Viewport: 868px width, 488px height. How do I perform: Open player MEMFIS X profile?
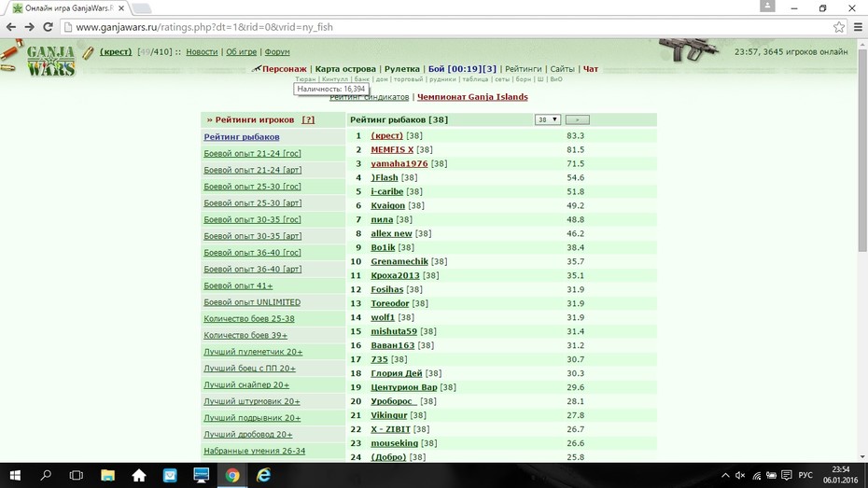(x=392, y=149)
